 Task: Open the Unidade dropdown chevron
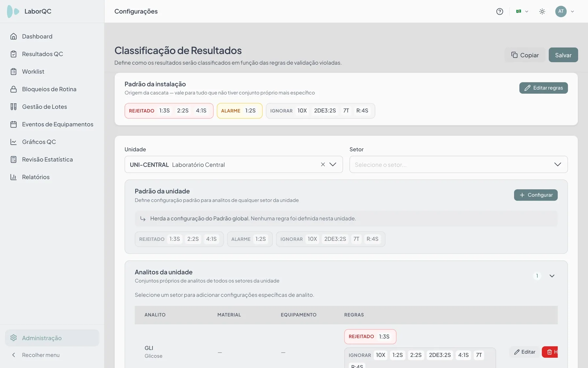tap(333, 165)
